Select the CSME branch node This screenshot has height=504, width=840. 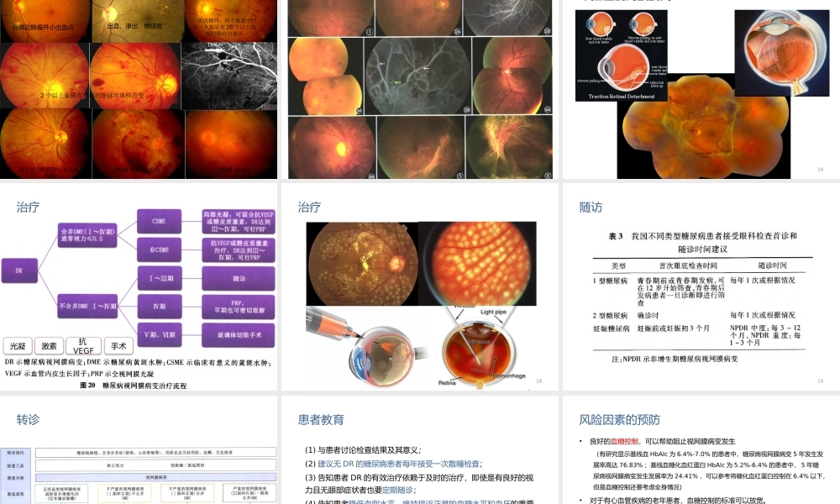pos(160,221)
